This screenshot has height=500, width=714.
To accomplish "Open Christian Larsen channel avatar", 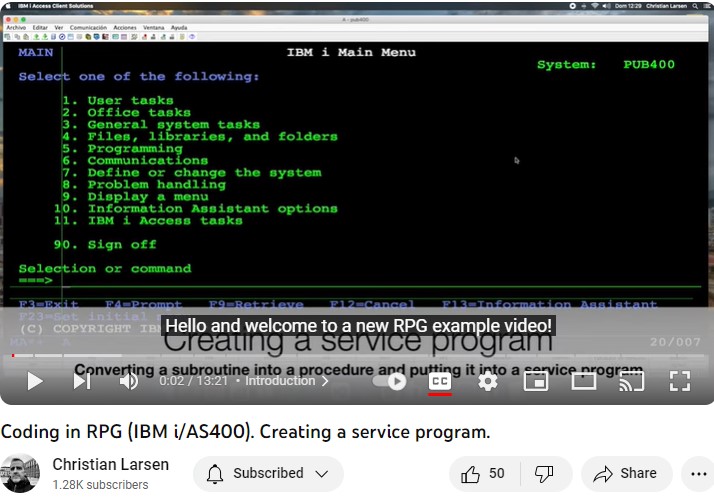I will tap(20, 474).
